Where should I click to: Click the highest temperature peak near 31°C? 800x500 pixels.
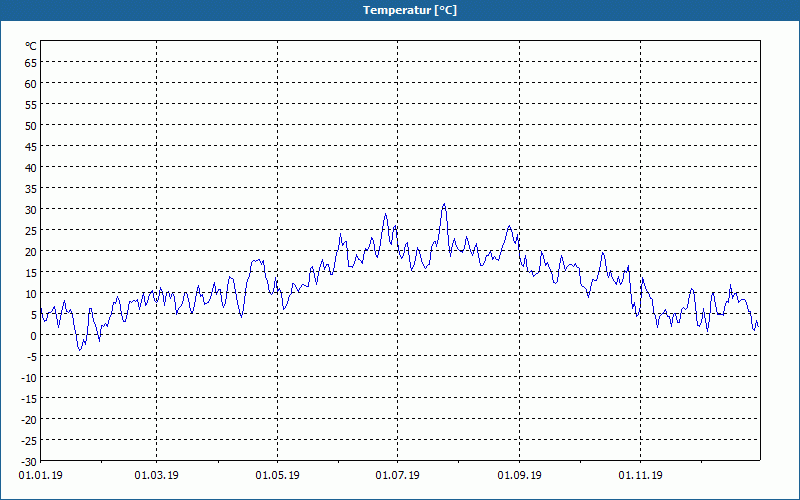pyautogui.click(x=444, y=204)
